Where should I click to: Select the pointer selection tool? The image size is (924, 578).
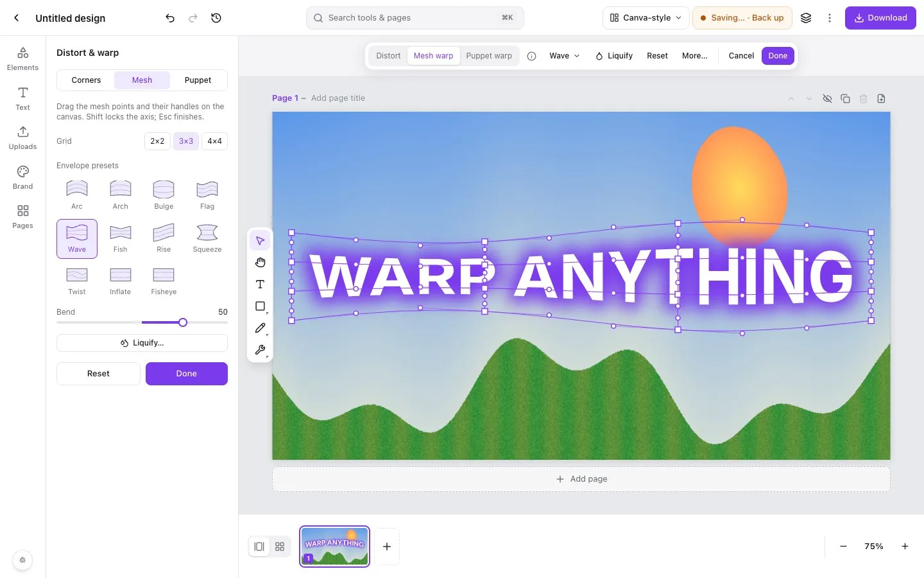click(x=260, y=241)
